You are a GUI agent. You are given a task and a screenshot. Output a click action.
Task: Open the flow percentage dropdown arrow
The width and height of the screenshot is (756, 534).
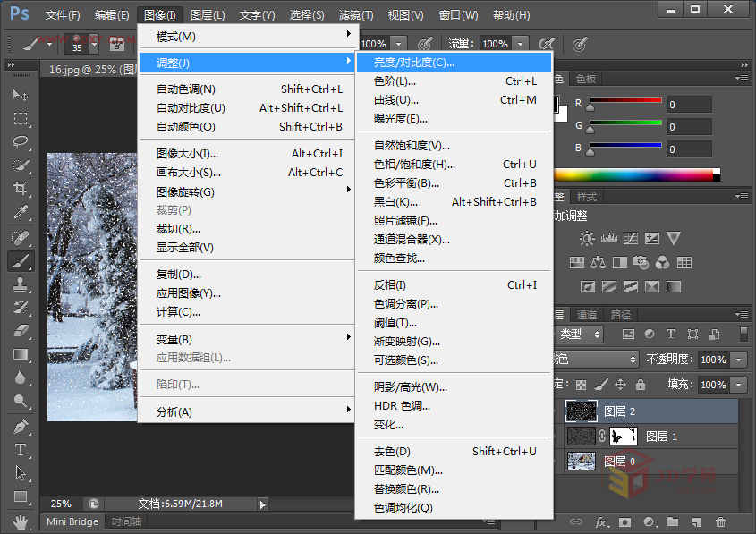[x=520, y=43]
